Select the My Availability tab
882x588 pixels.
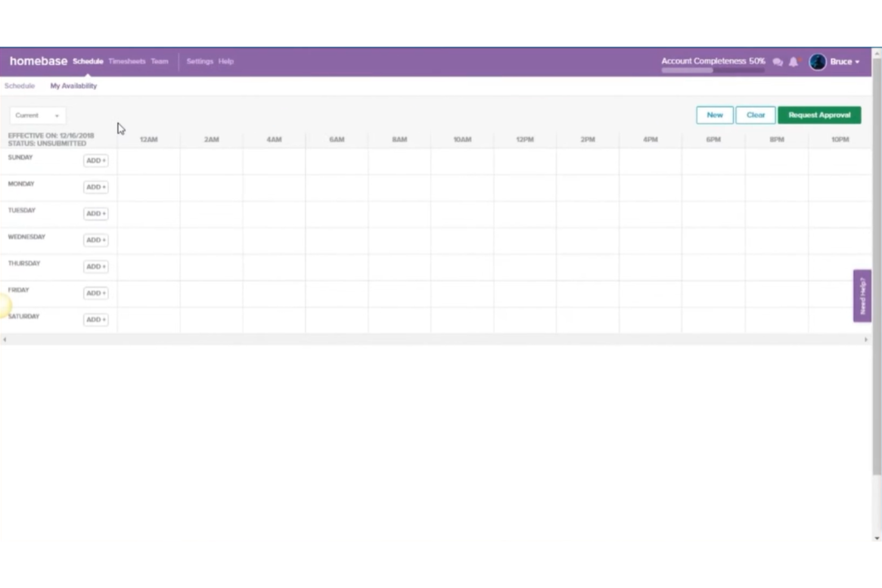point(73,86)
